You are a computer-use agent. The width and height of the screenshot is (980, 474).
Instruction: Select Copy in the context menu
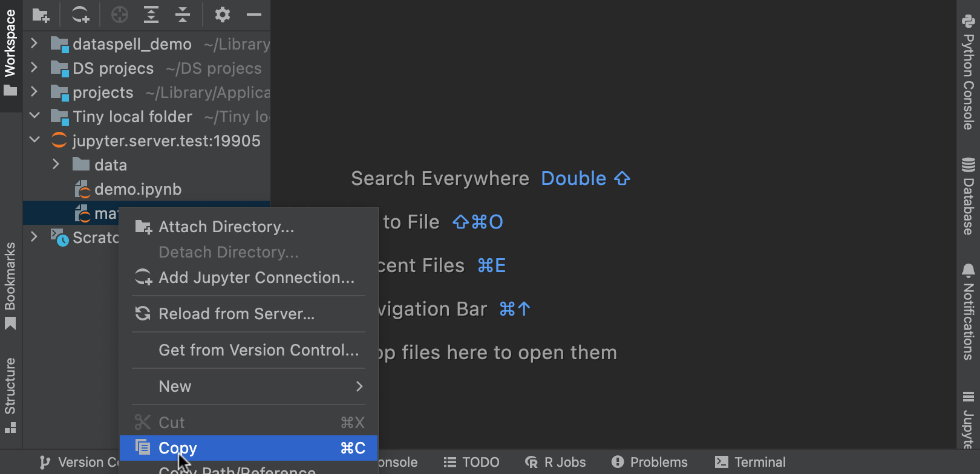[248, 448]
